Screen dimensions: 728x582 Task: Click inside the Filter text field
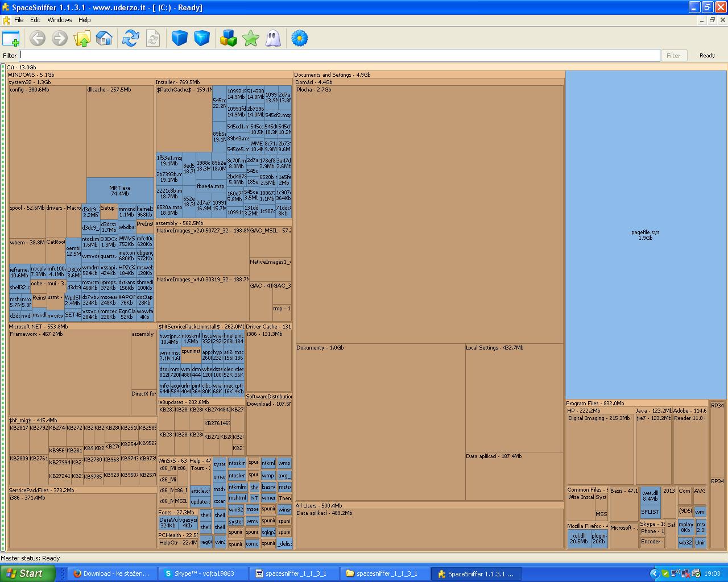coord(339,56)
